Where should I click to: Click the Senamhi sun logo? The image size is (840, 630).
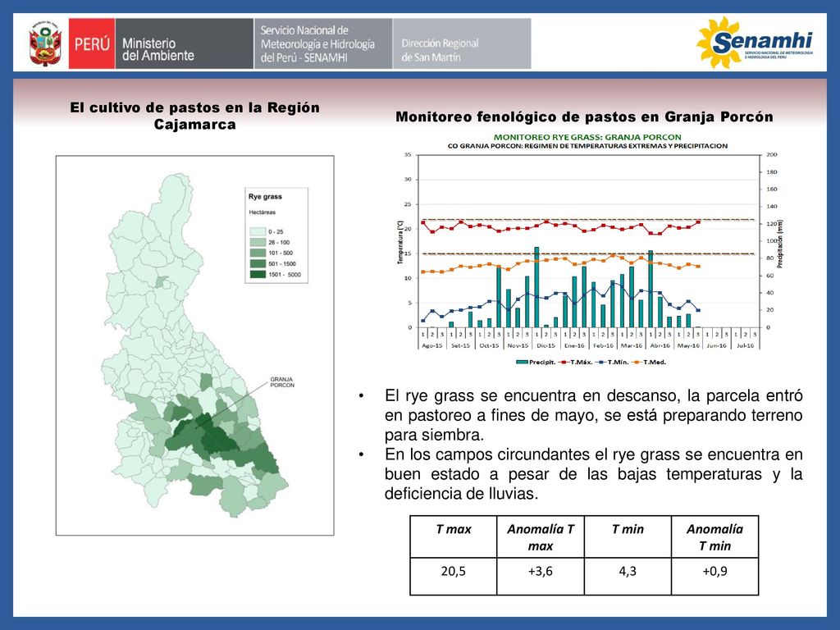pos(755,43)
